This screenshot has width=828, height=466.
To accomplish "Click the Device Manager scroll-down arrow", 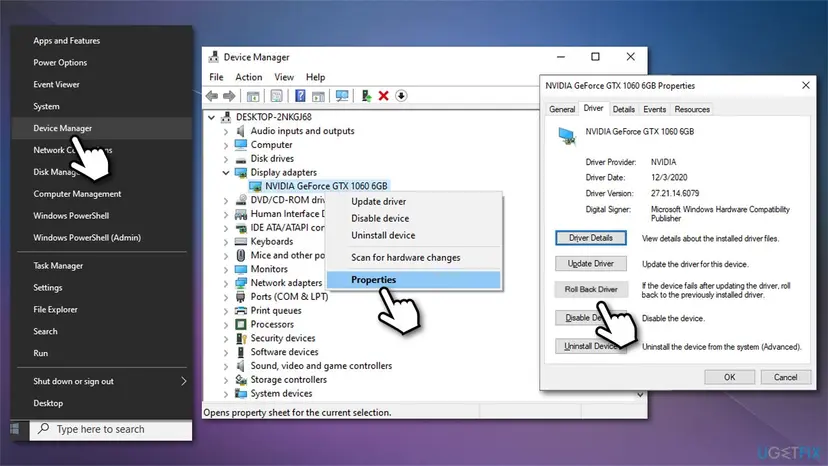I will [x=640, y=394].
